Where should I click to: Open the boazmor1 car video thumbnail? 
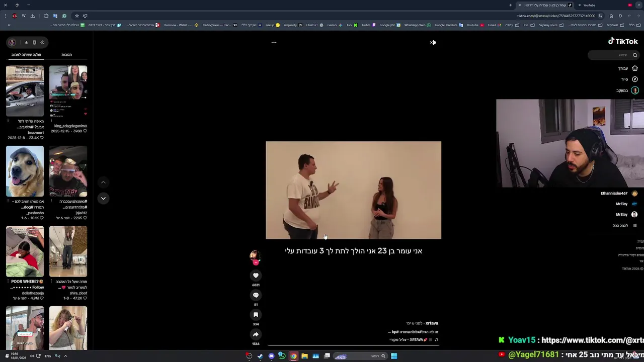(x=25, y=92)
